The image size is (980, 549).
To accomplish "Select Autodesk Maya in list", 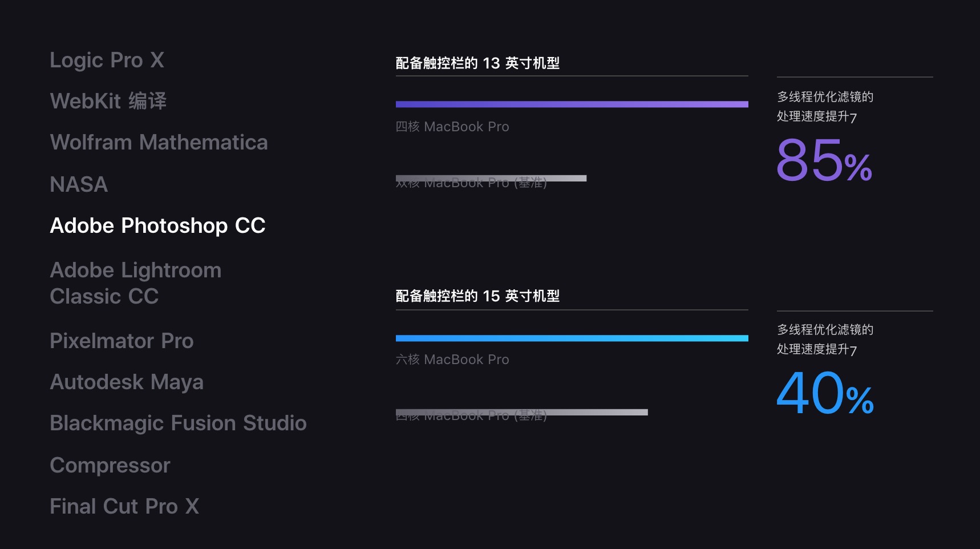I will coord(127,382).
